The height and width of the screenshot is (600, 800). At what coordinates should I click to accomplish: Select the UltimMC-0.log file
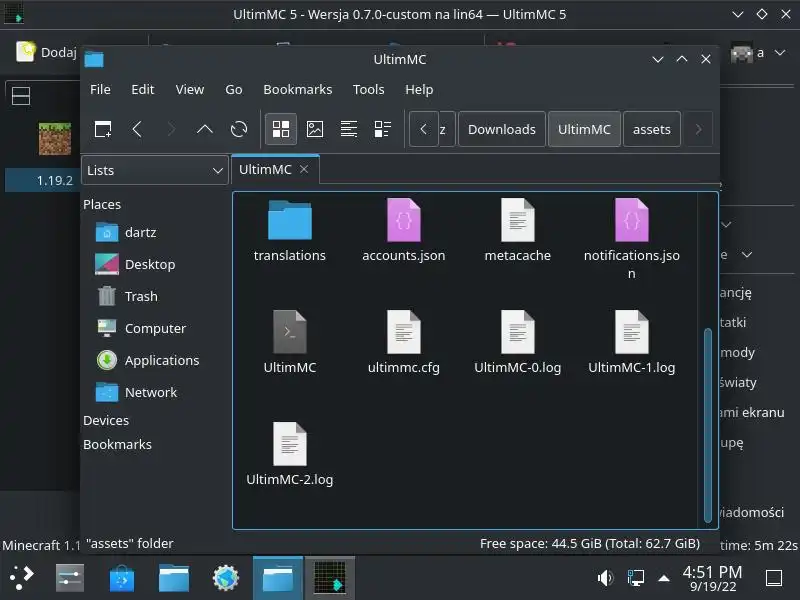coord(517,343)
